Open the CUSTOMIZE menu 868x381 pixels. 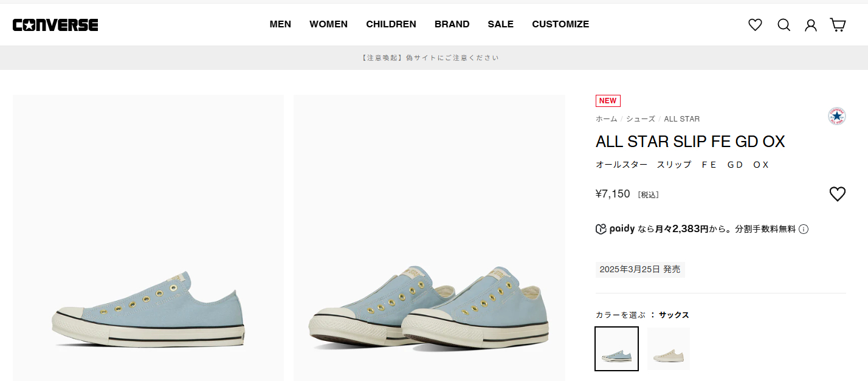tap(560, 24)
